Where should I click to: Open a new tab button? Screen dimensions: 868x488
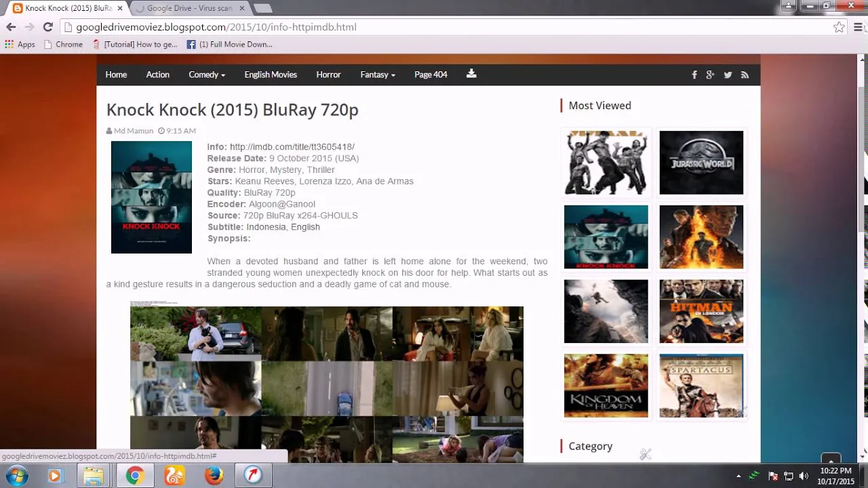click(262, 9)
